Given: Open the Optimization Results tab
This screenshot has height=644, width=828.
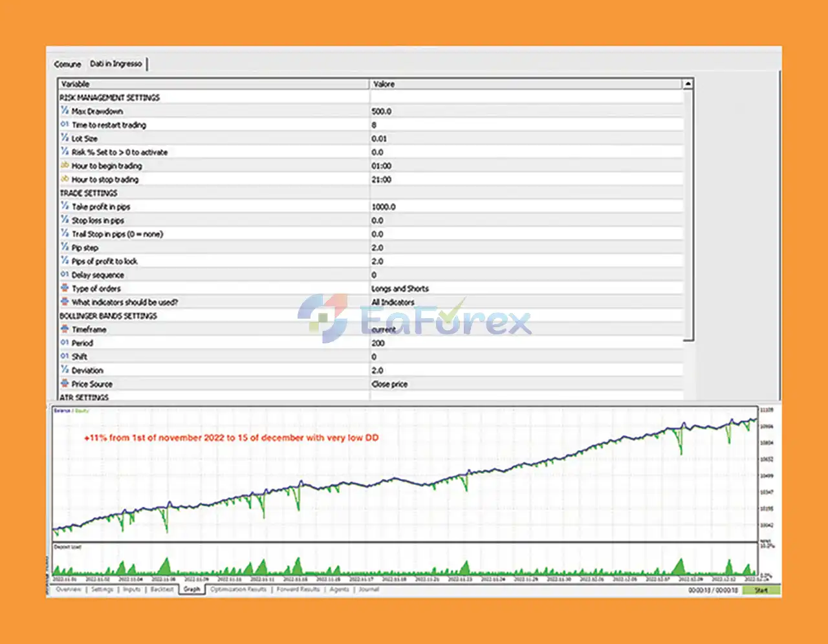Looking at the screenshot, I should click(238, 590).
